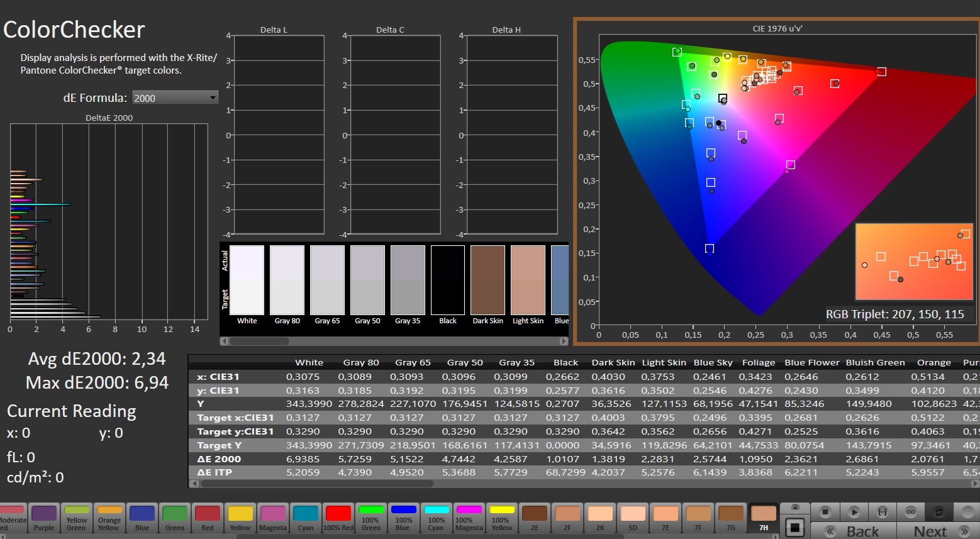Click the bracketed single-read icon
The width and height of the screenshot is (980, 539).
[x=883, y=512]
